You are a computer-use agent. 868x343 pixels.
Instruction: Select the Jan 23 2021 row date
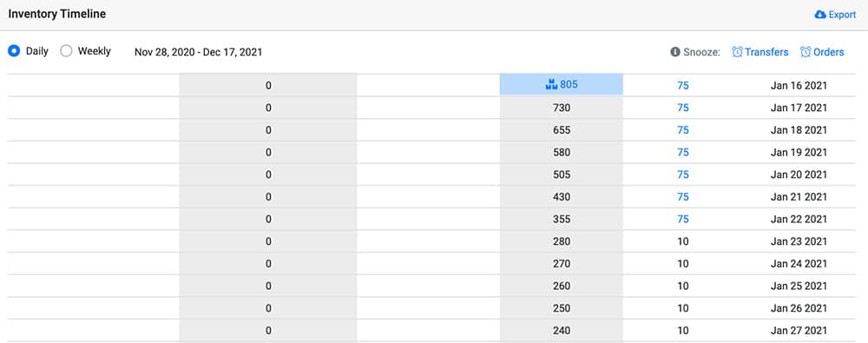click(799, 241)
